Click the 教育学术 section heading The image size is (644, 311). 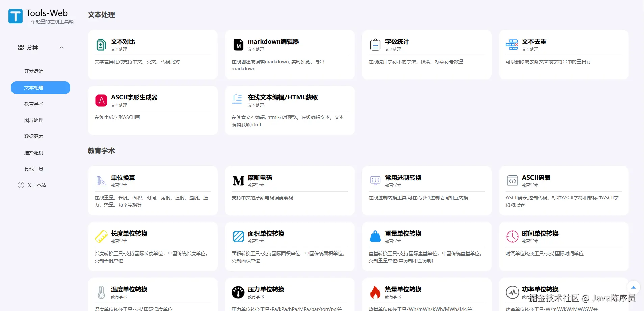pos(101,151)
